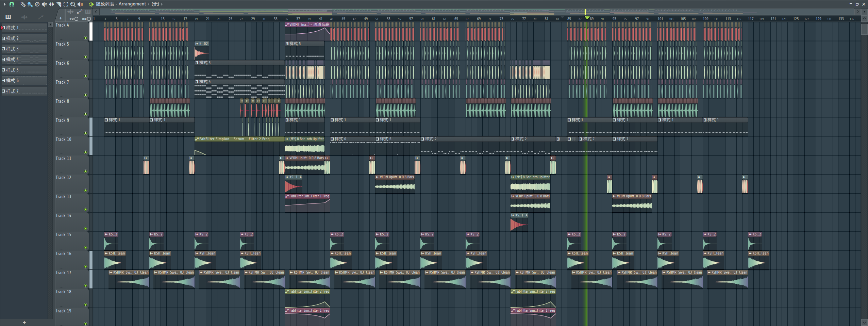Expand the Arrangement selector dropdown

tap(148, 4)
